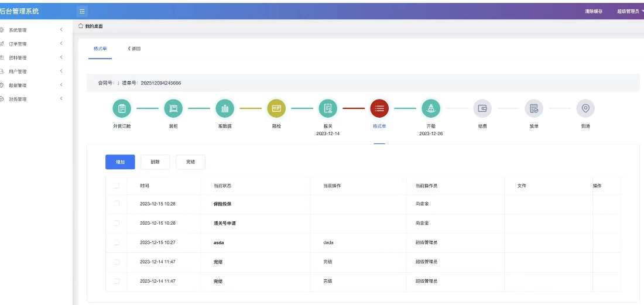644x305 pixels.
Task: Click 尚金金 in the 保险投保 row
Action: pyautogui.click(x=422, y=204)
